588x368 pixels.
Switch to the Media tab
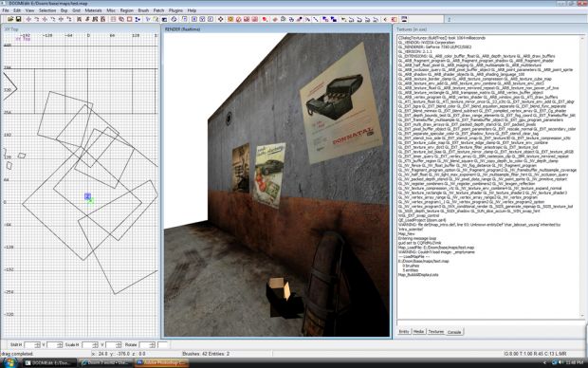pos(418,332)
